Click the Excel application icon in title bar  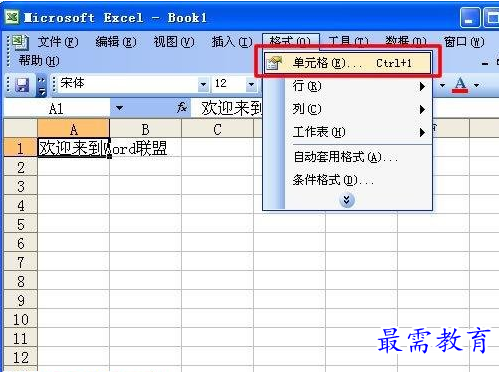(12, 17)
